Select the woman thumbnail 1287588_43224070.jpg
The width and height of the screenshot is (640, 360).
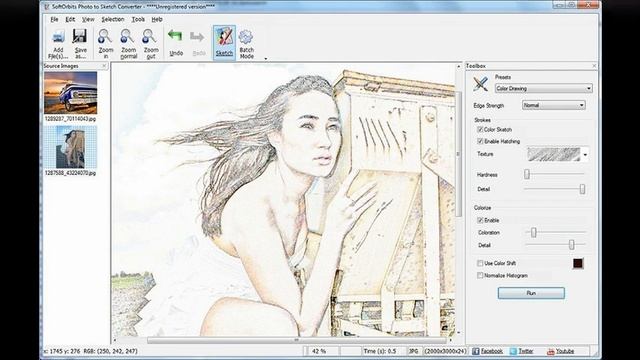coord(71,147)
